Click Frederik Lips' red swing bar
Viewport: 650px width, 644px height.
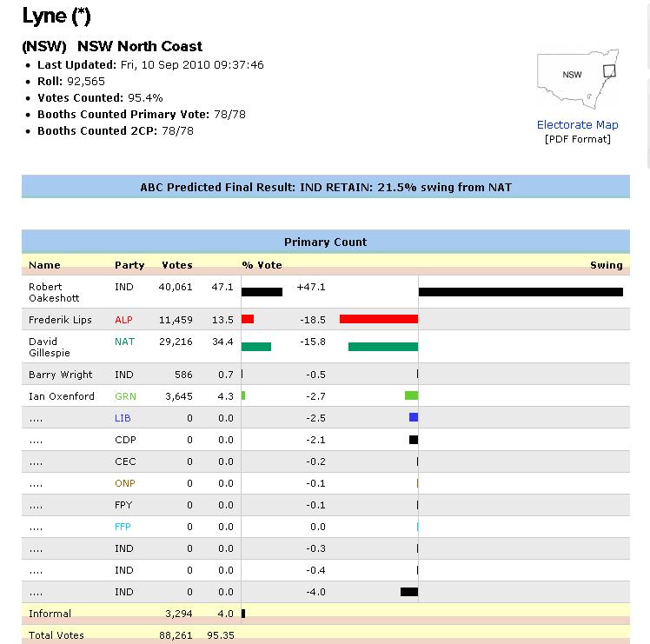click(x=378, y=319)
